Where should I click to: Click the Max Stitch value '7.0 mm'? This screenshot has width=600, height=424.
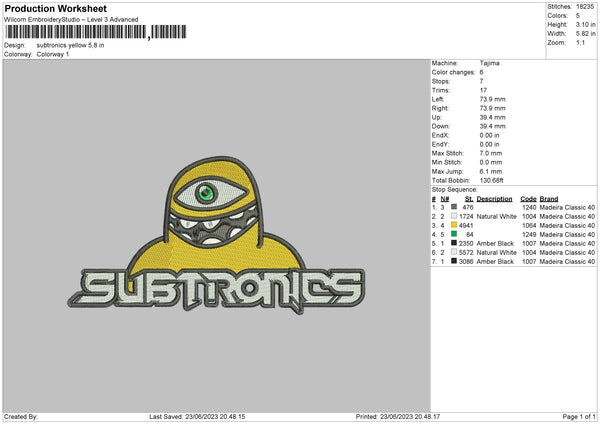click(491, 153)
